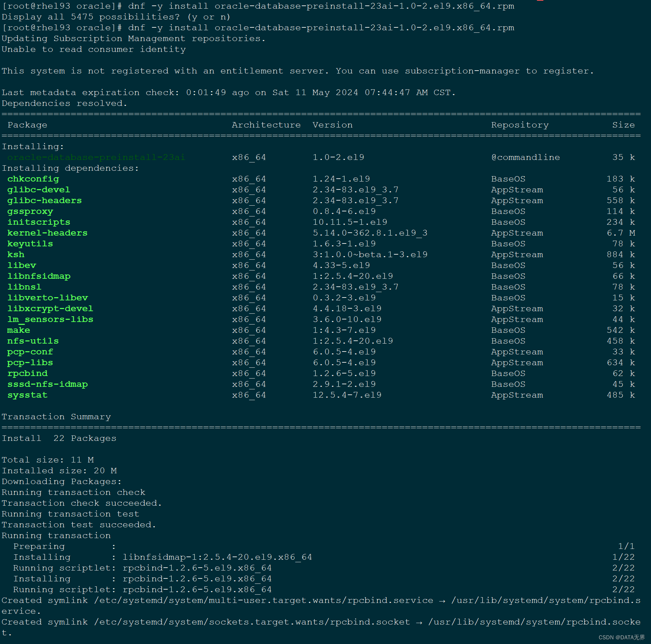Click the '1/22' progress counter
Viewport: 651px width, 644px height.
[624, 557]
